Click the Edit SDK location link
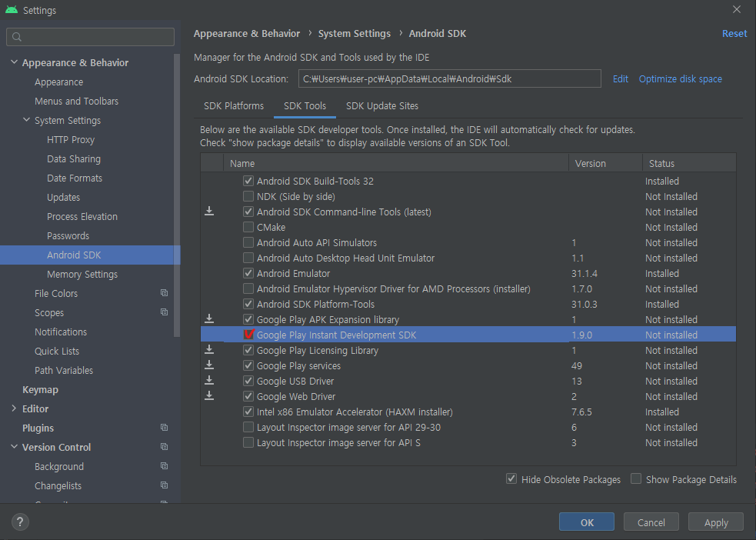The height and width of the screenshot is (540, 756). 620,78
